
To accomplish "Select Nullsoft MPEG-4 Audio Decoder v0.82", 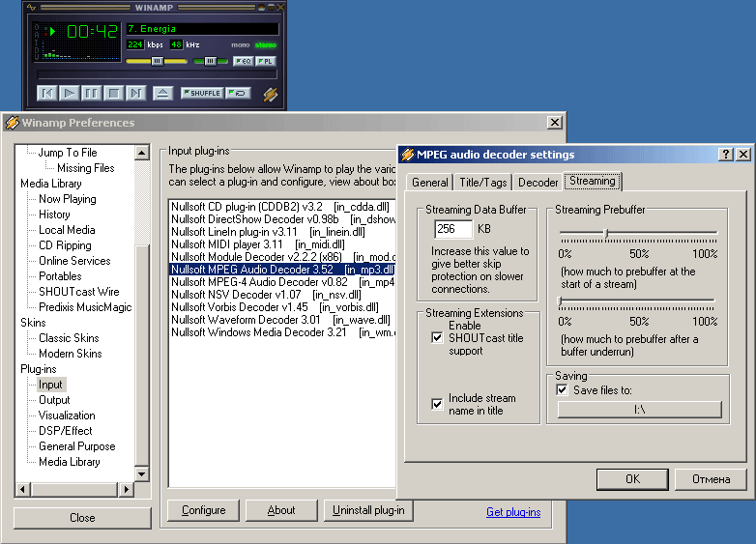I will tap(281, 282).
